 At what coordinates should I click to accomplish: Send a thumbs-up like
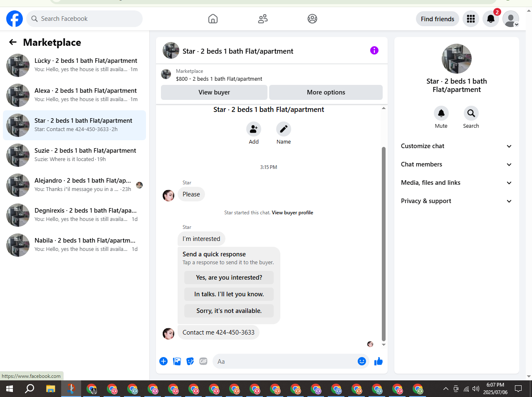point(379,361)
